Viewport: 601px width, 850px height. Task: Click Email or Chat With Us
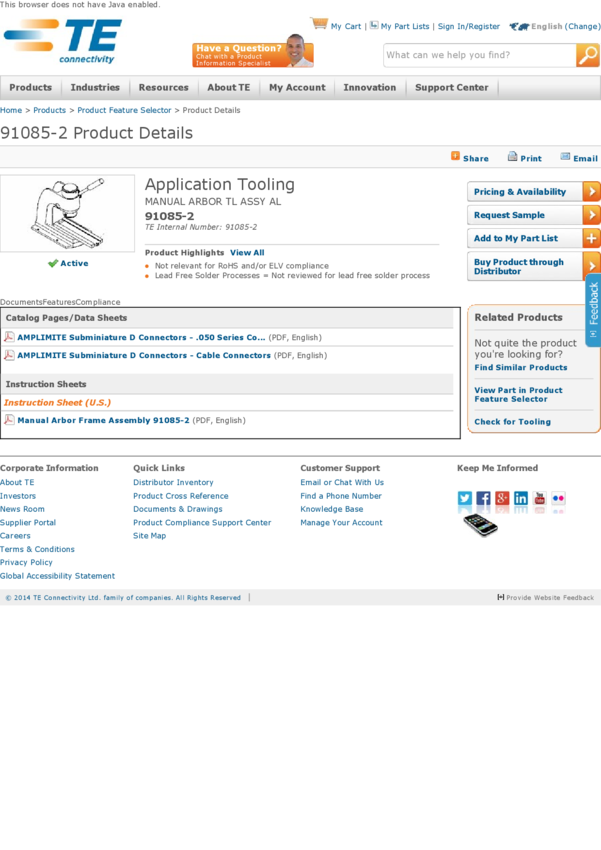coord(342,482)
